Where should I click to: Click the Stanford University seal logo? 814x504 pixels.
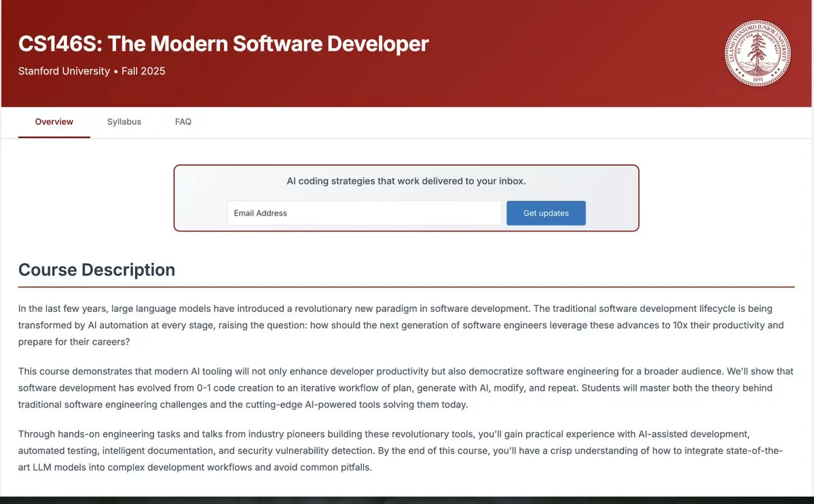(758, 53)
